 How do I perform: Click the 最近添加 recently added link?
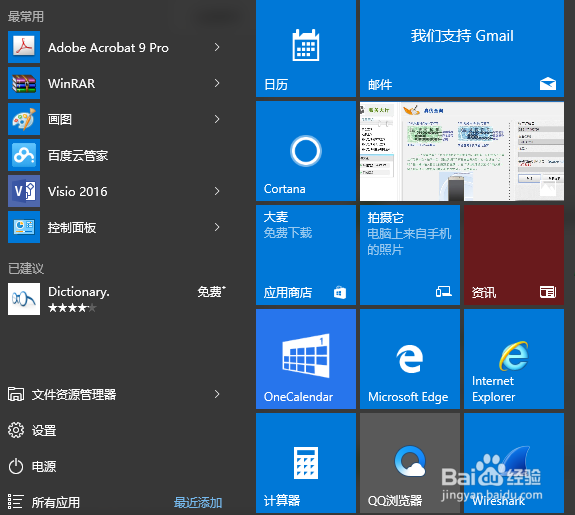(198, 503)
